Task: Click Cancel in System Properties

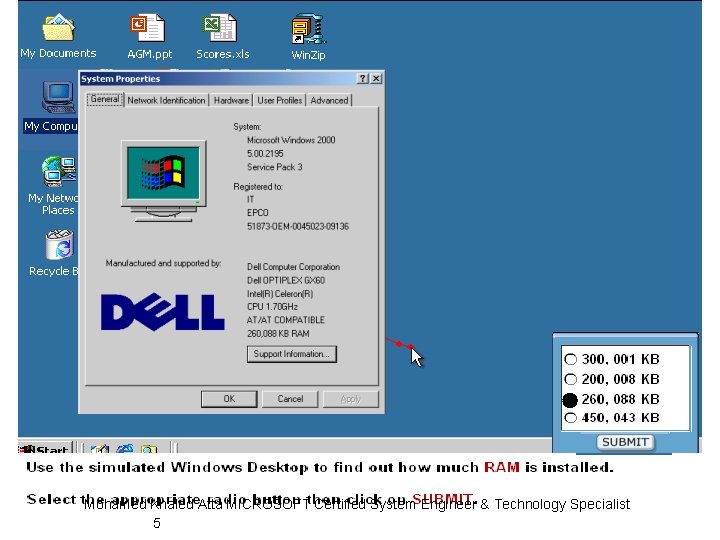Action: [x=290, y=399]
